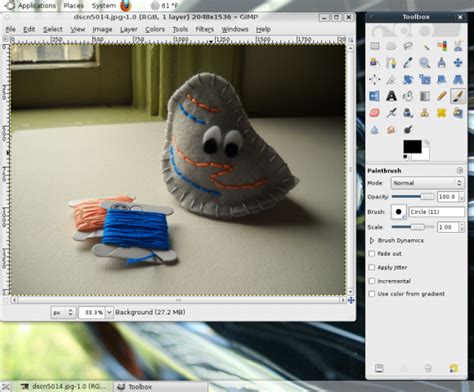474x392 pixels.
Task: Select the Perspective Clone tool
Action: click(458, 113)
